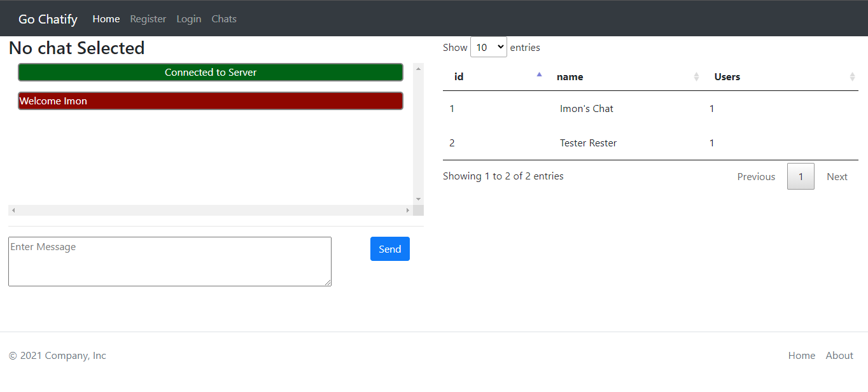Open the entries per page dropdown
Image resolution: width=868 pixels, height=392 pixels.
pos(488,47)
